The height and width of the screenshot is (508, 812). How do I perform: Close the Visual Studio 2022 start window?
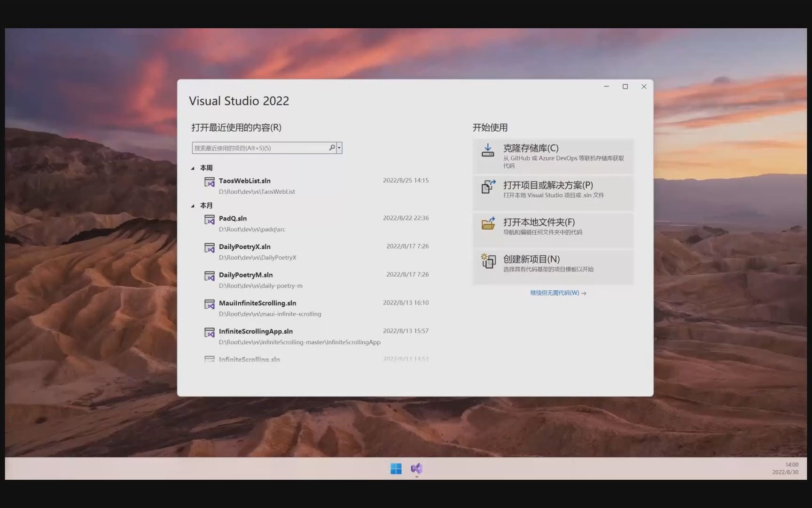(644, 87)
